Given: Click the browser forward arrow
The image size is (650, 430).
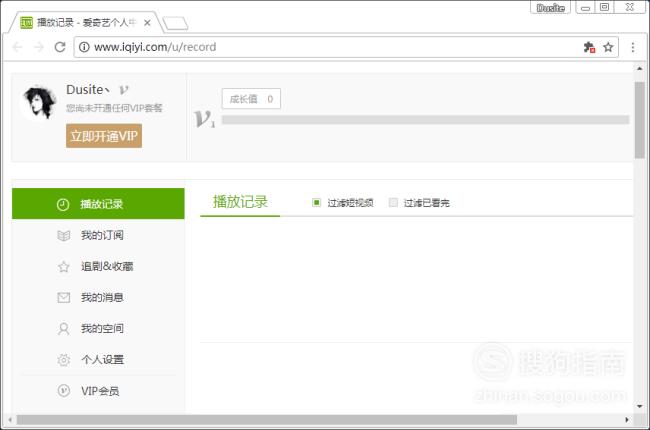Looking at the screenshot, I should click(39, 47).
